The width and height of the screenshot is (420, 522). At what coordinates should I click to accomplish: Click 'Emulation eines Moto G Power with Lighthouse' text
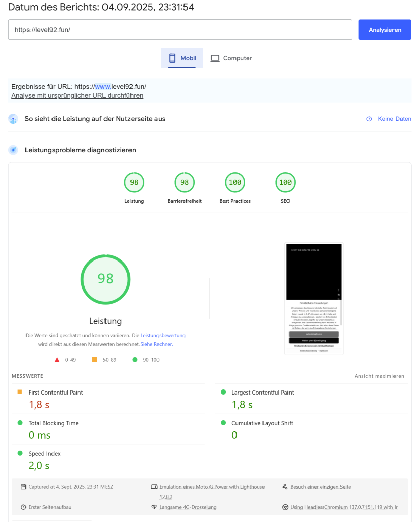click(x=212, y=487)
